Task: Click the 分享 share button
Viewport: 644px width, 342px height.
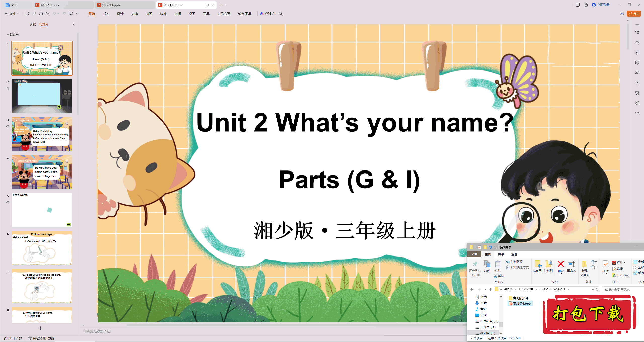Action: (634, 14)
